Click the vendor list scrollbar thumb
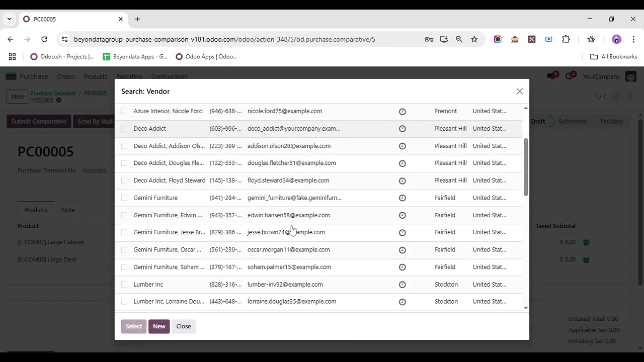This screenshot has height=362, width=644. [526, 167]
